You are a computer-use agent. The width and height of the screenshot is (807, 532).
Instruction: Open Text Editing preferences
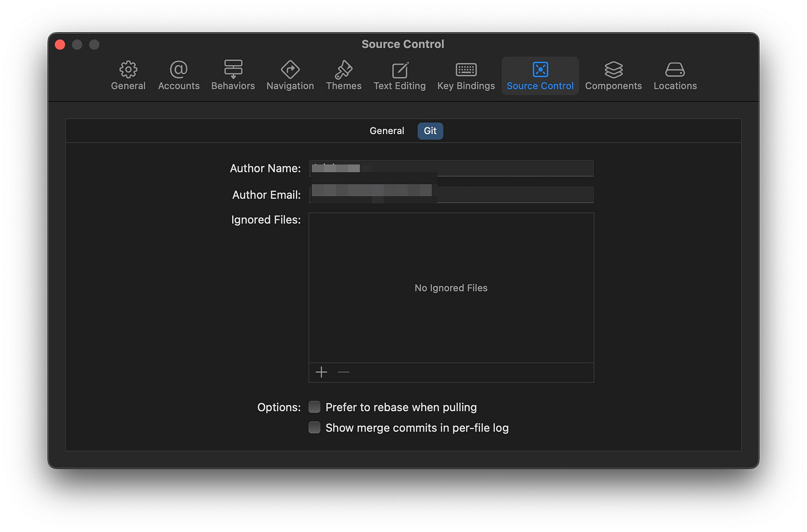(x=400, y=75)
